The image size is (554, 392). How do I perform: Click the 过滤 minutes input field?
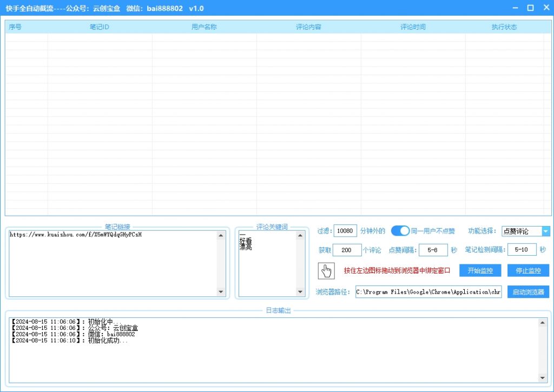[345, 231]
